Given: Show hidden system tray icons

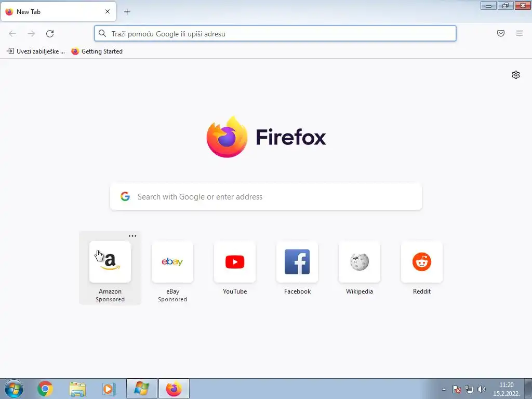Looking at the screenshot, I should [x=444, y=389].
